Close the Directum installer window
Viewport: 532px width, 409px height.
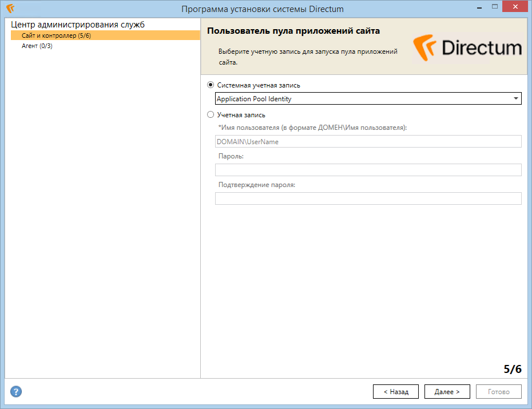[x=515, y=7]
